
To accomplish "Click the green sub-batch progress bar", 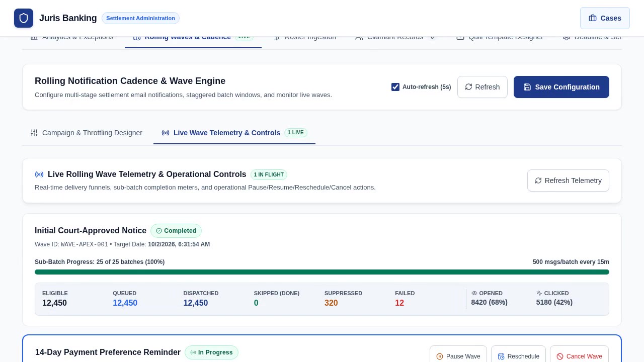I will 322,272.
